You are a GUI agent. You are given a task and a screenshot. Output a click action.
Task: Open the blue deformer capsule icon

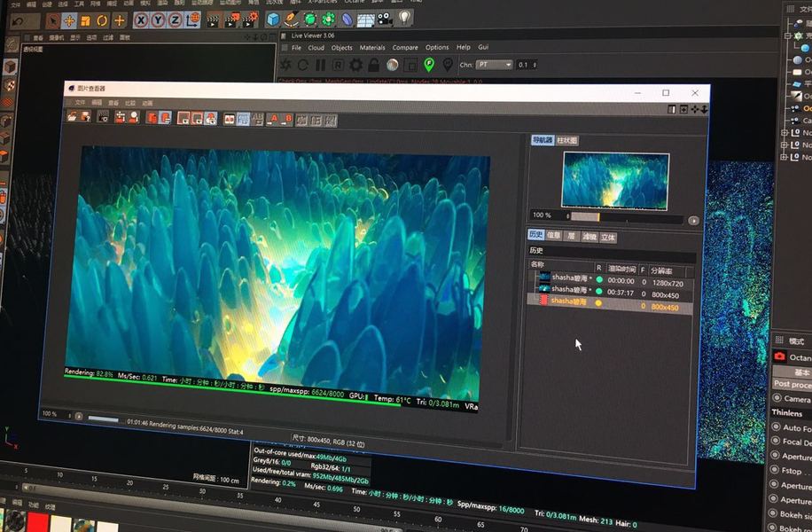click(x=347, y=20)
